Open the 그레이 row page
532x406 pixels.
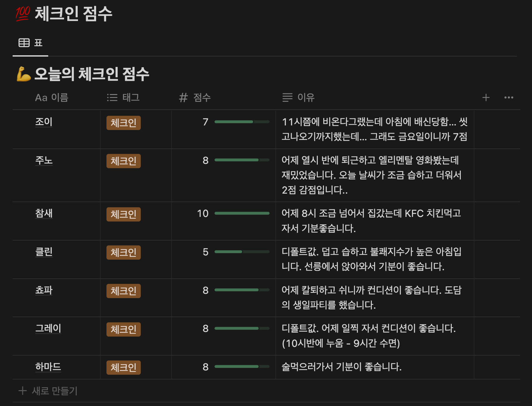48,328
